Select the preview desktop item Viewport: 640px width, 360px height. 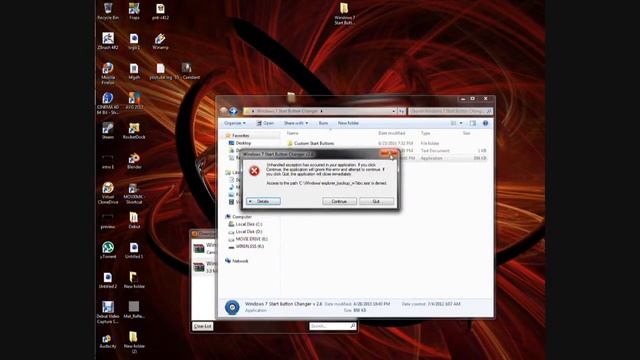(x=108, y=221)
